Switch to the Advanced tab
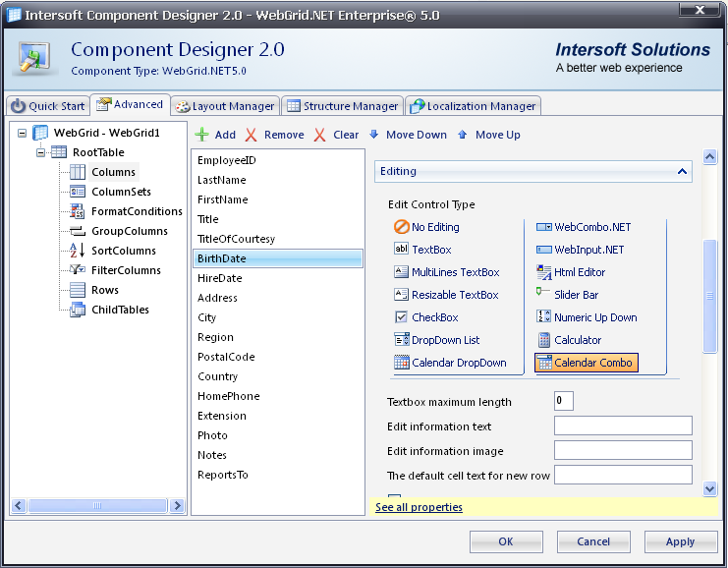 click(x=130, y=104)
